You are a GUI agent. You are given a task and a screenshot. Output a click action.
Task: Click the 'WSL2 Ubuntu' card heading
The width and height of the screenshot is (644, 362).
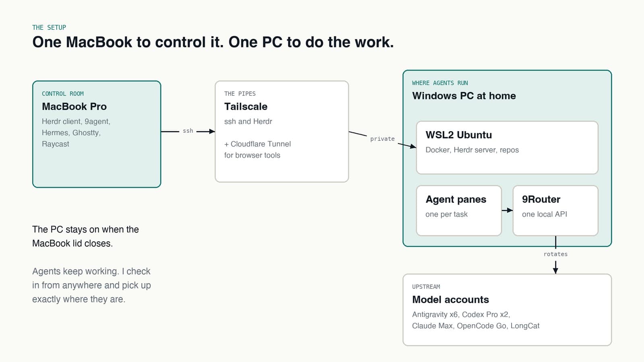coord(458,135)
